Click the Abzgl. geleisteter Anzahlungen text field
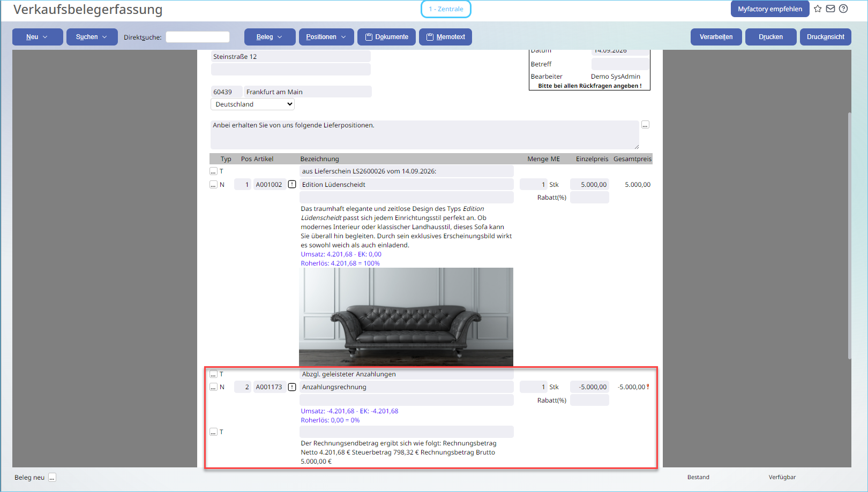This screenshot has width=868, height=492. coord(407,374)
